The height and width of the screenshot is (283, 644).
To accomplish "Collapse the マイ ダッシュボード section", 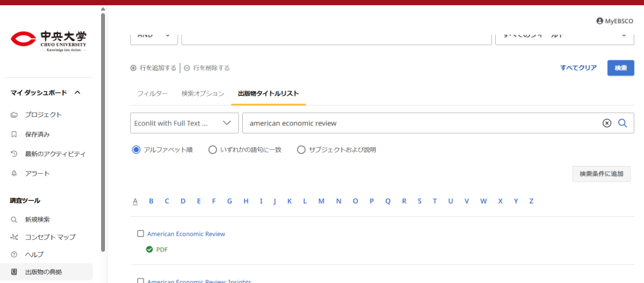I will pyautogui.click(x=77, y=93).
